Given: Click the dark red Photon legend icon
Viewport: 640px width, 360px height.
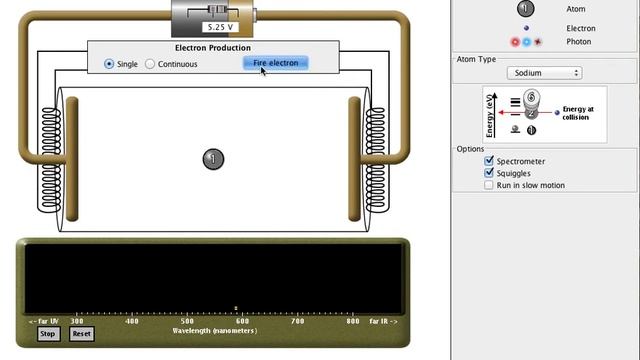Looking at the screenshot, I should (x=538, y=42).
